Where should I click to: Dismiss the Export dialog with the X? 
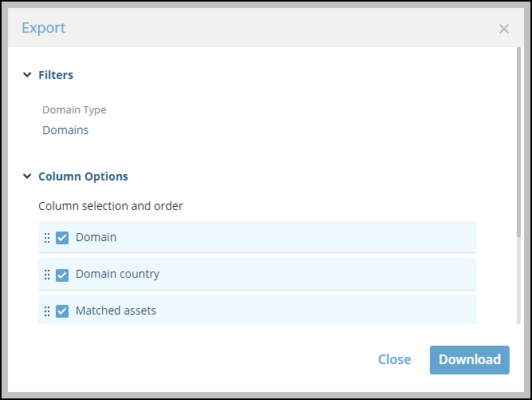coord(503,29)
